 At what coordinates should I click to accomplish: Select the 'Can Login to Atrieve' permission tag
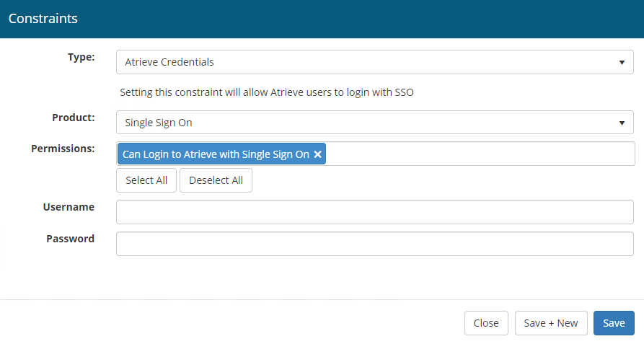click(216, 154)
